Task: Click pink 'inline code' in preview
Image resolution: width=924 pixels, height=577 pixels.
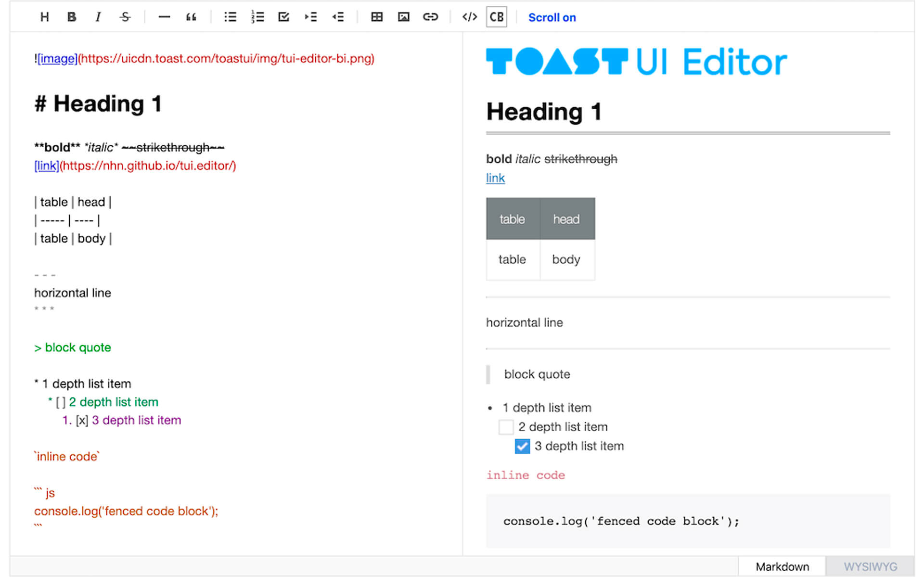Action: tap(526, 475)
